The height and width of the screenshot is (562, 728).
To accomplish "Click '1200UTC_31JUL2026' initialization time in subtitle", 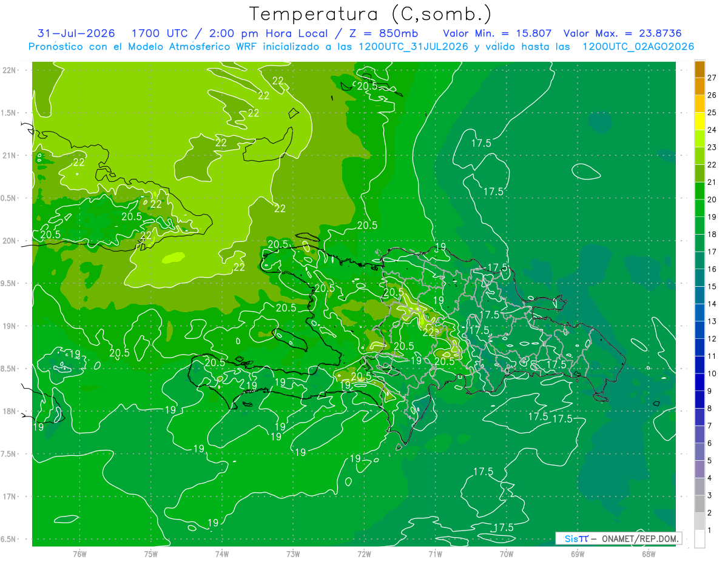I will pyautogui.click(x=413, y=47).
